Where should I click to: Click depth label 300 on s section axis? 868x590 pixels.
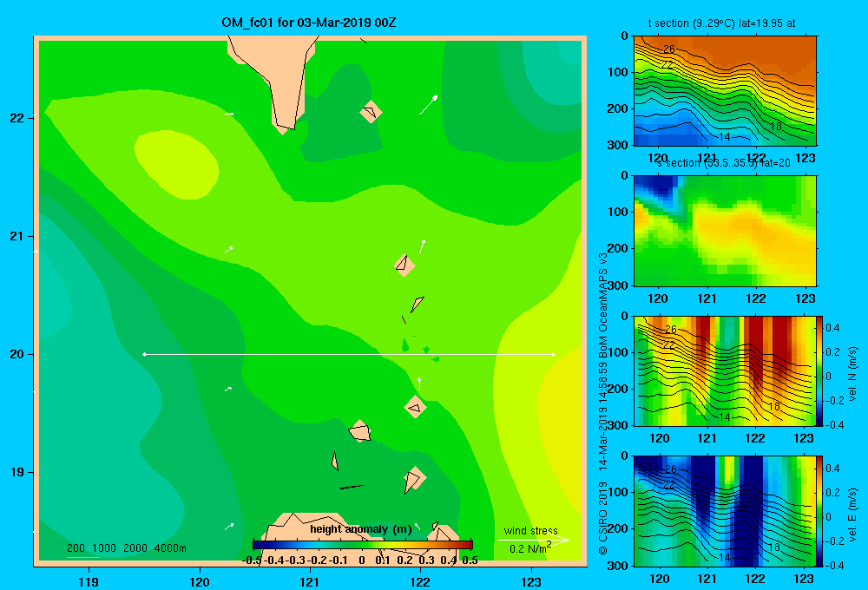tap(618, 285)
